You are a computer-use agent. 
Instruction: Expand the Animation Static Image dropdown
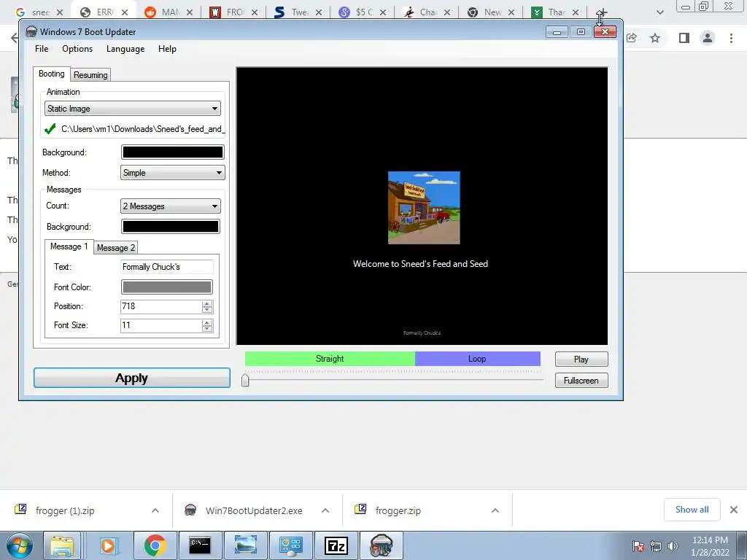[x=133, y=109]
